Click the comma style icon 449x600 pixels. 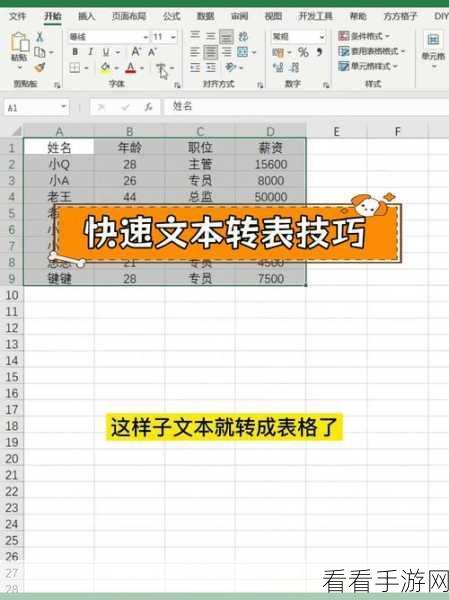tap(319, 52)
